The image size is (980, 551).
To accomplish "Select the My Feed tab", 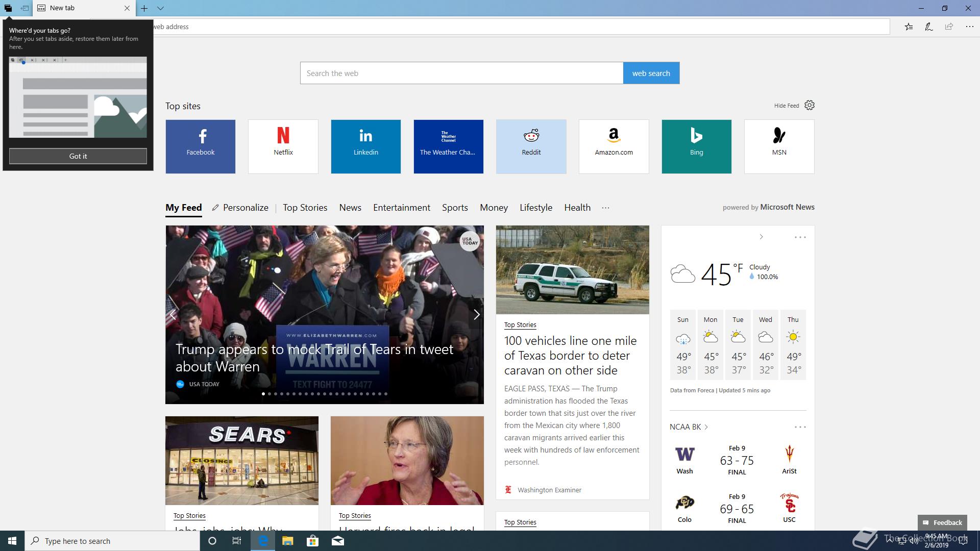I will [x=184, y=208].
